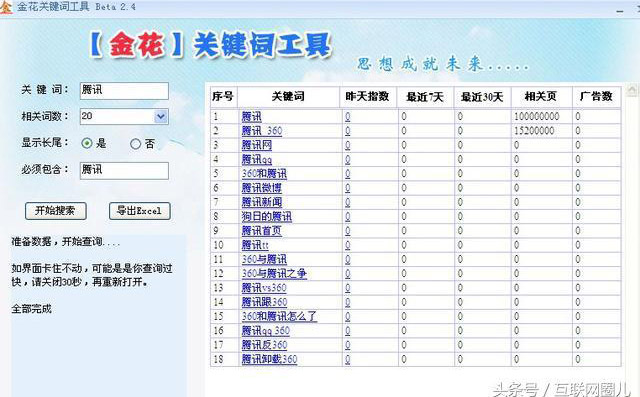The height and width of the screenshot is (397, 640).
Task: Select the 是 long-tail radio option
Action: pos(87,143)
